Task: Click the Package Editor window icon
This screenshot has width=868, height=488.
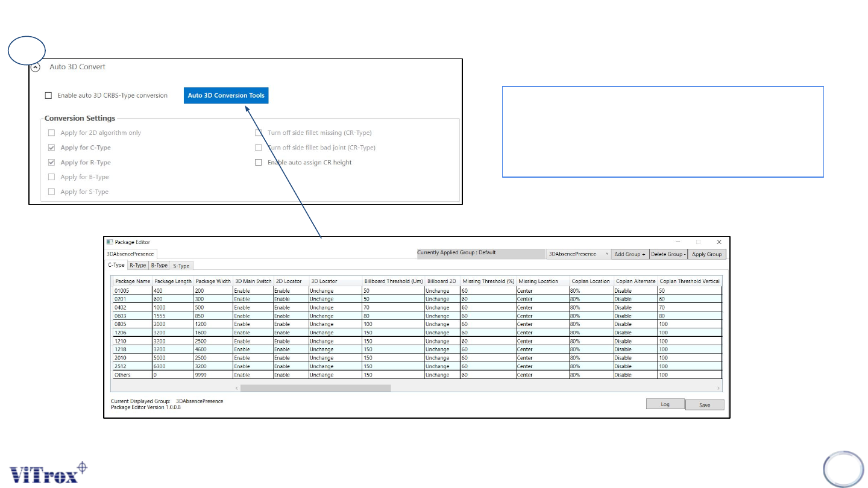Action: [x=110, y=242]
